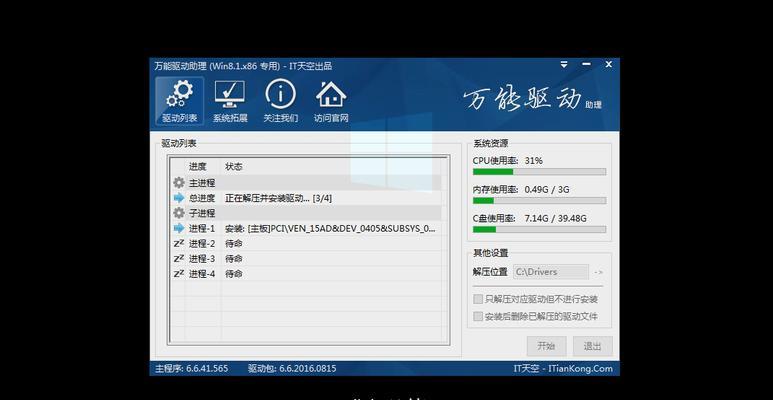Select the 进度 column header
This screenshot has width=773, height=400.
click(x=198, y=167)
